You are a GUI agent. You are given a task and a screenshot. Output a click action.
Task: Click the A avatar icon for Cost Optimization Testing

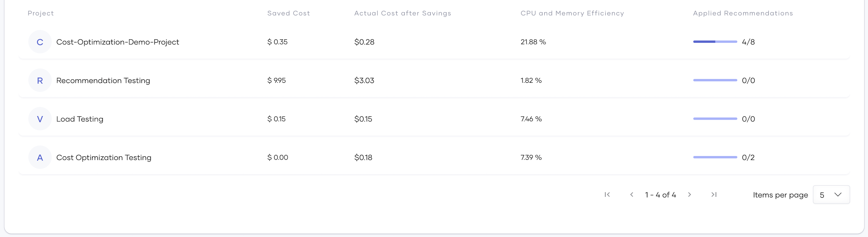(40, 157)
